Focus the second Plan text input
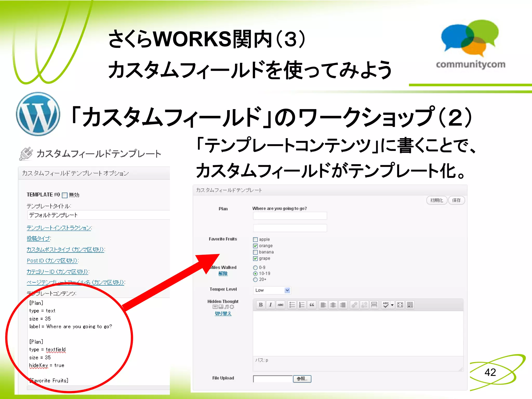532x399 pixels. pos(290,228)
